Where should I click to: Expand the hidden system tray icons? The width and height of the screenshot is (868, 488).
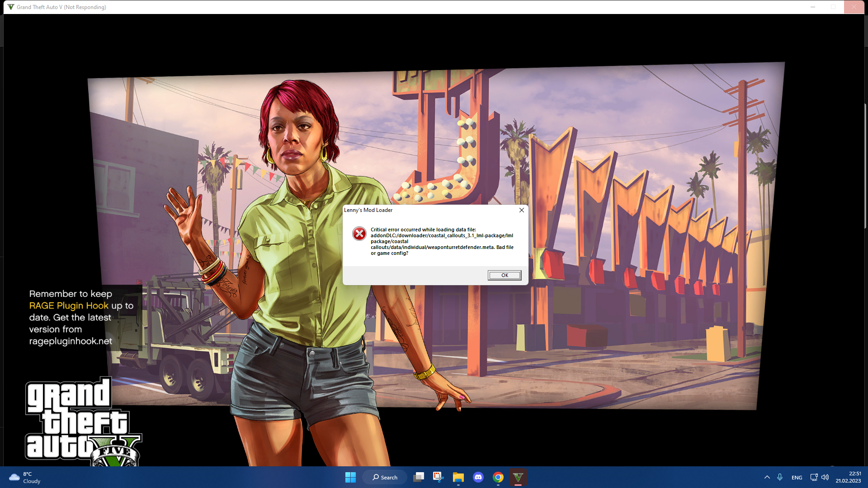pyautogui.click(x=767, y=477)
